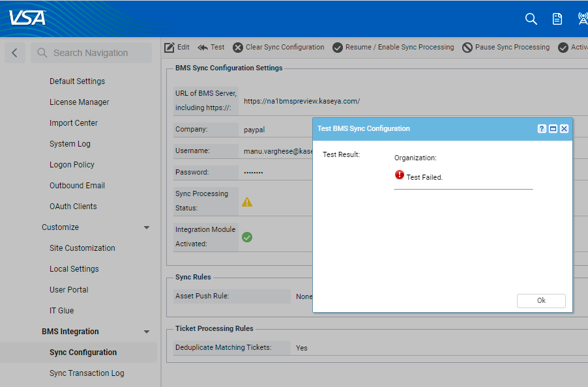Click the Company value paypal
Viewport: 588px width, 387px height.
click(x=254, y=130)
